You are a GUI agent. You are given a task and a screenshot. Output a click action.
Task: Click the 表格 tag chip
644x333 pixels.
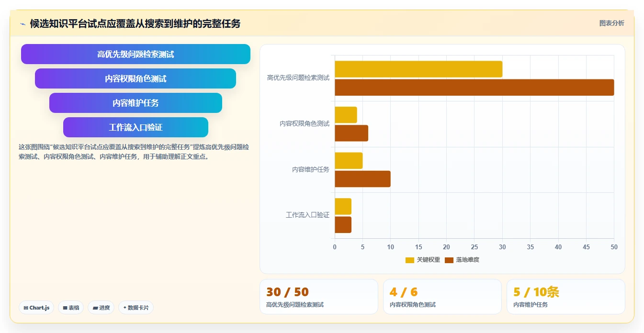pyautogui.click(x=71, y=308)
